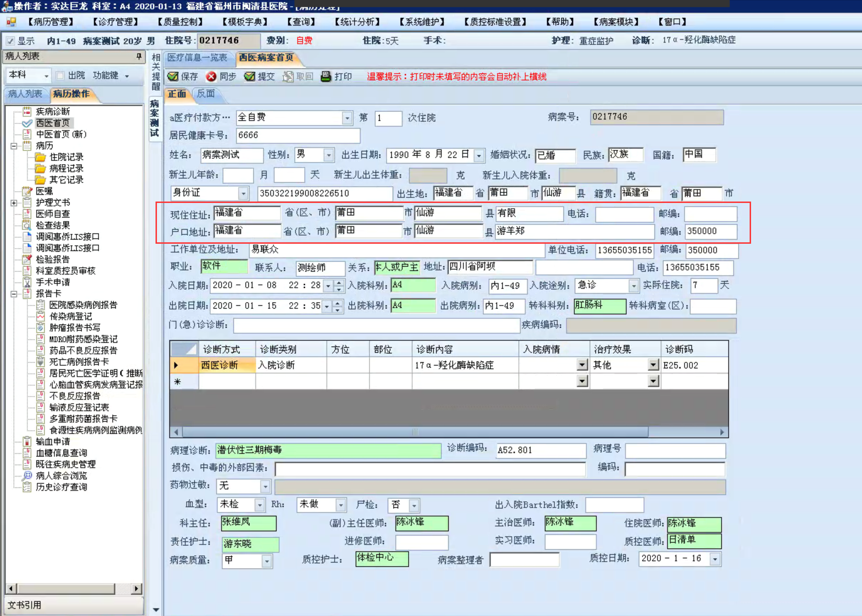Click the 文书引用 button
Image resolution: width=862 pixels, height=616 pixels.
25,605
